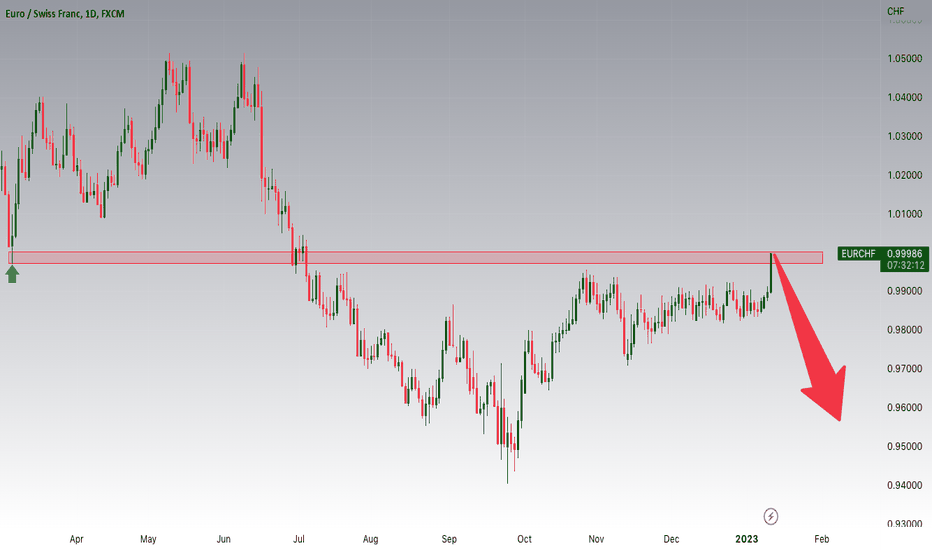Click the Sep label on time axis
The height and width of the screenshot is (550, 932).
[449, 539]
